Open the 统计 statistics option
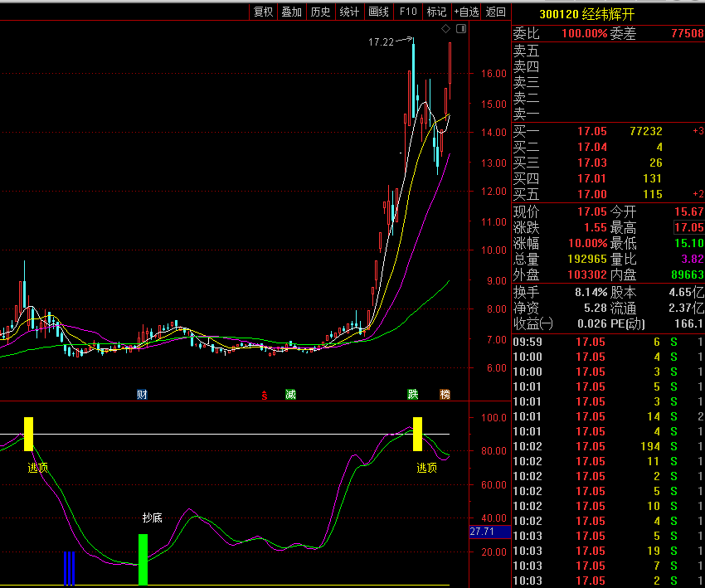Image resolution: width=705 pixels, height=588 pixels. 349,12
